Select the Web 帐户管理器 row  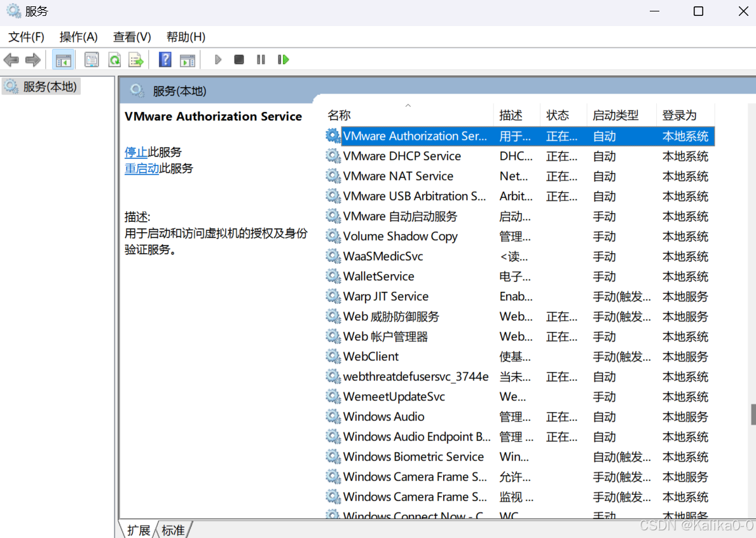tap(519, 336)
